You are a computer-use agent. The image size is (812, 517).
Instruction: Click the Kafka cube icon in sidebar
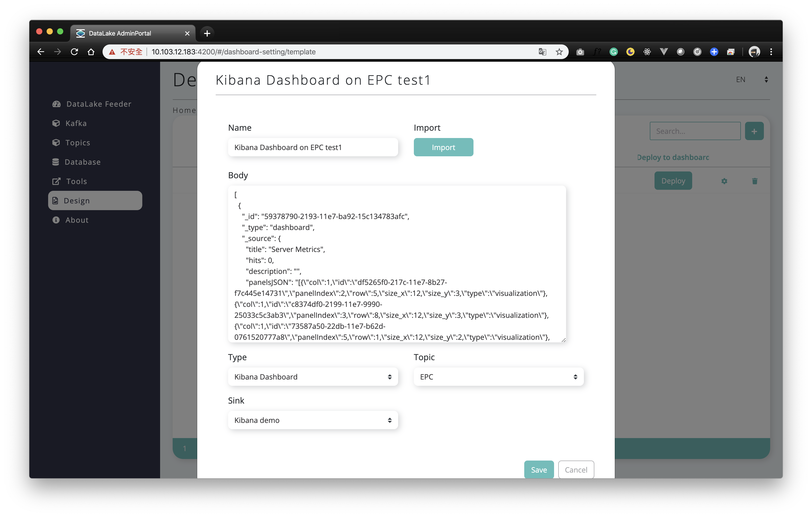pos(56,123)
